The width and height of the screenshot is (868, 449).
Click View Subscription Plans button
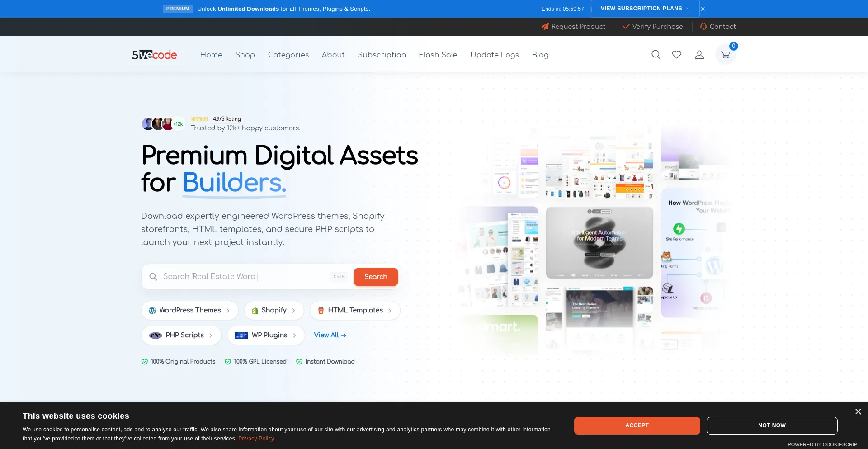pos(645,9)
